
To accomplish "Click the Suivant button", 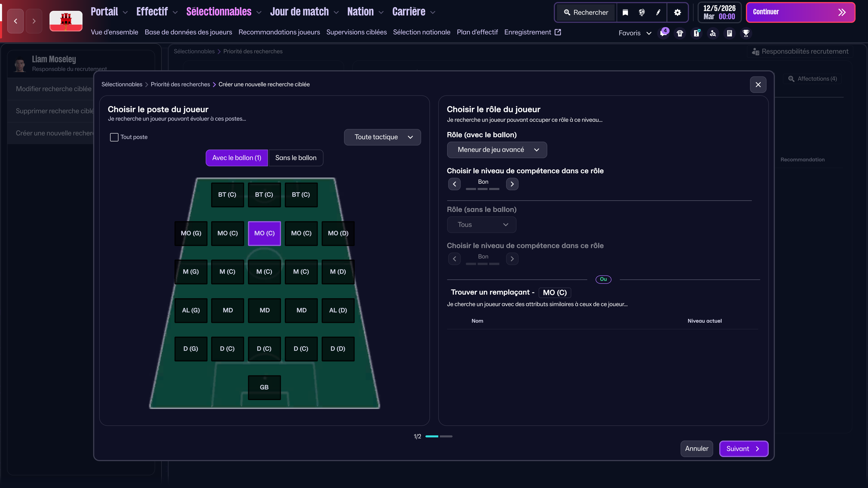I will [744, 449].
